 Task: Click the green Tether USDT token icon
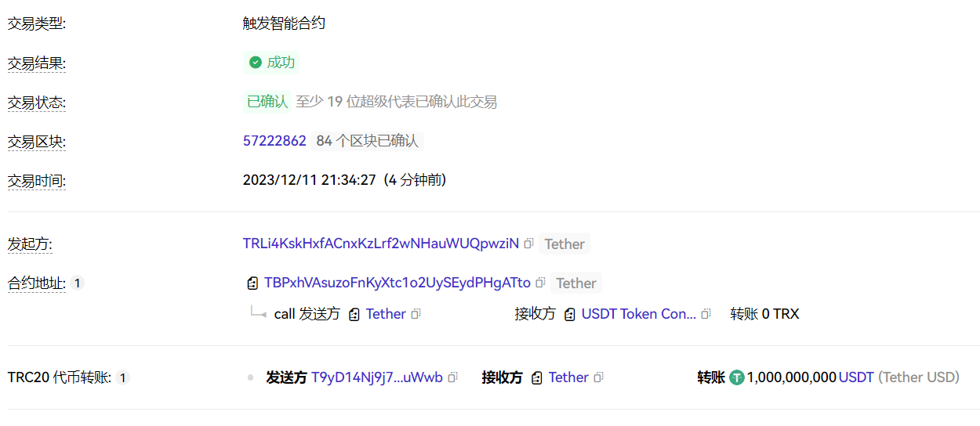point(736,377)
